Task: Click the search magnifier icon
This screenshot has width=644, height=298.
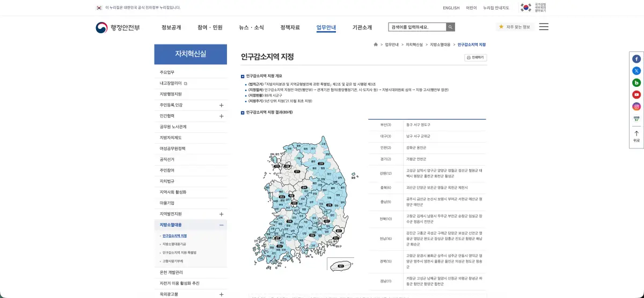Action: pyautogui.click(x=450, y=27)
